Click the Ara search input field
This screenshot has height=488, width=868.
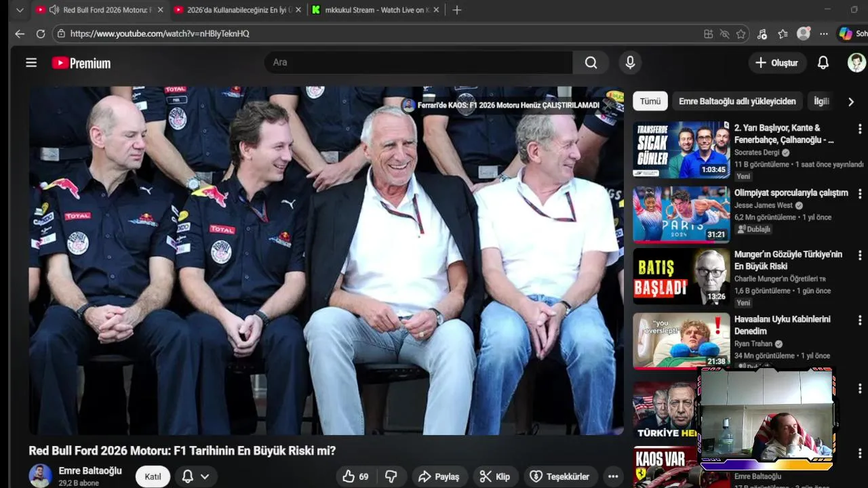418,62
